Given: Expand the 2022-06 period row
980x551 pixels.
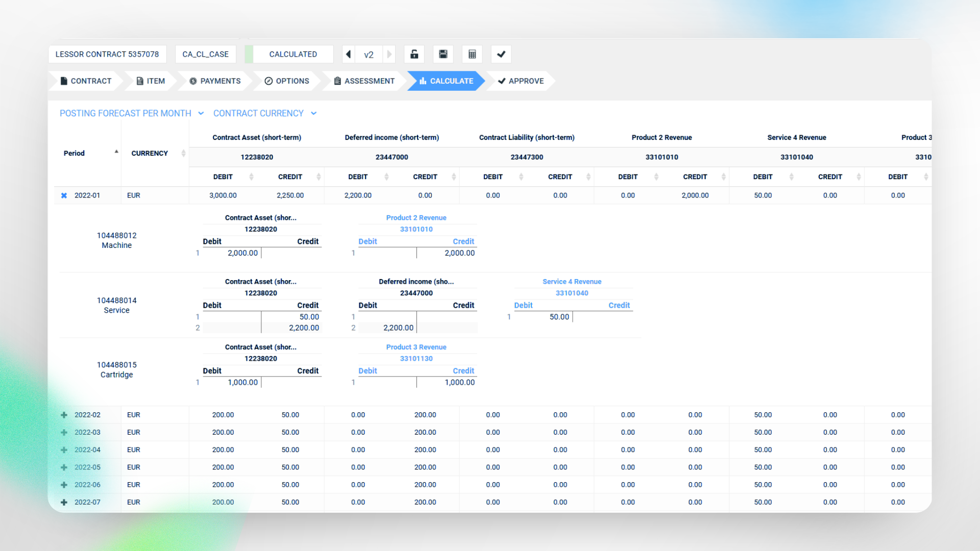Looking at the screenshot, I should pyautogui.click(x=64, y=485).
